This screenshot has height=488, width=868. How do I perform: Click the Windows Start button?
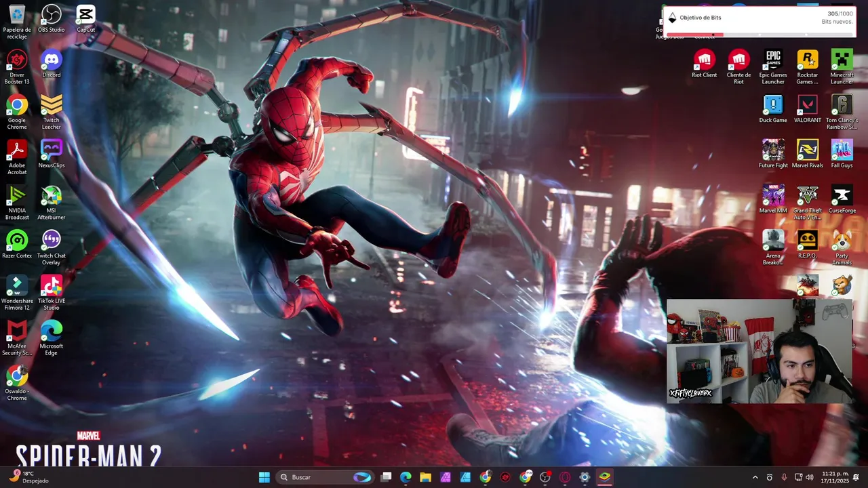tap(264, 477)
